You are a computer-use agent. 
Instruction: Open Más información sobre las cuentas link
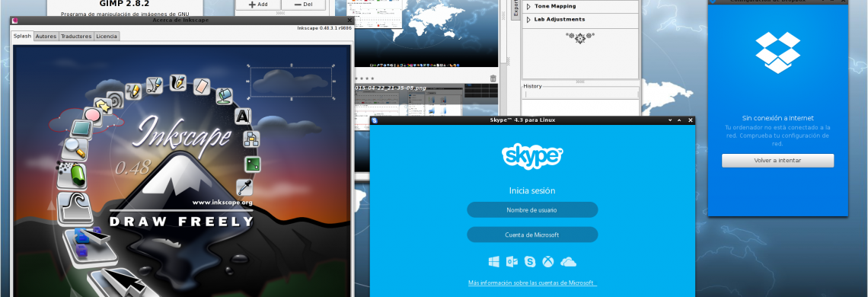click(532, 283)
